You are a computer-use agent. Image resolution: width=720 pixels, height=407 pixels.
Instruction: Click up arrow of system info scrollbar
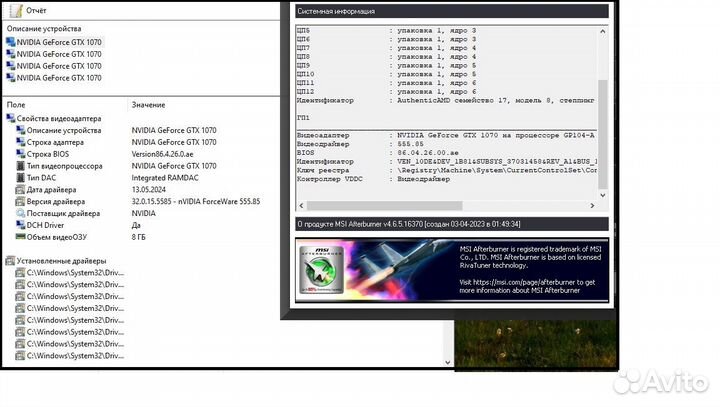click(x=602, y=32)
